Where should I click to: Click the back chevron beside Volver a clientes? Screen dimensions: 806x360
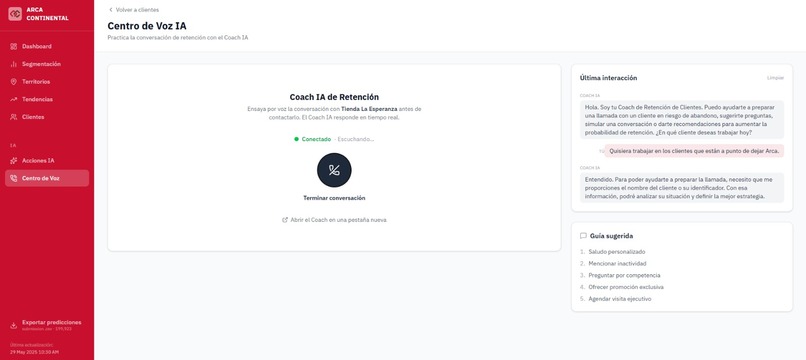(x=111, y=10)
